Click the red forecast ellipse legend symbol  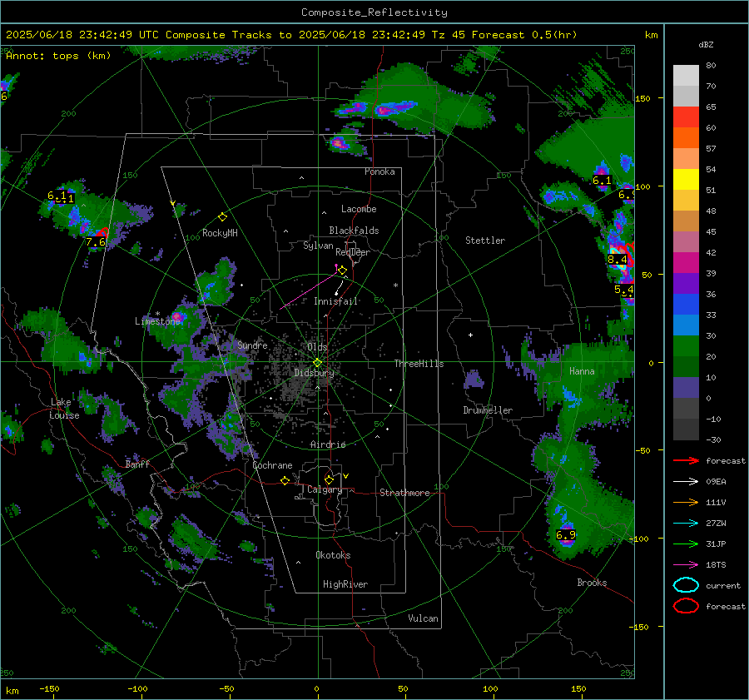click(686, 606)
